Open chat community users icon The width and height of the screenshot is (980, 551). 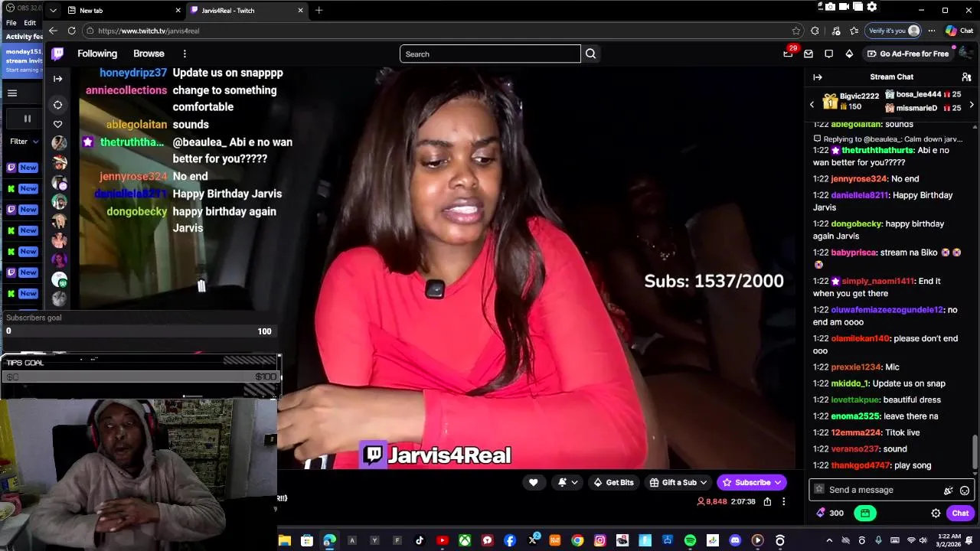tap(966, 77)
